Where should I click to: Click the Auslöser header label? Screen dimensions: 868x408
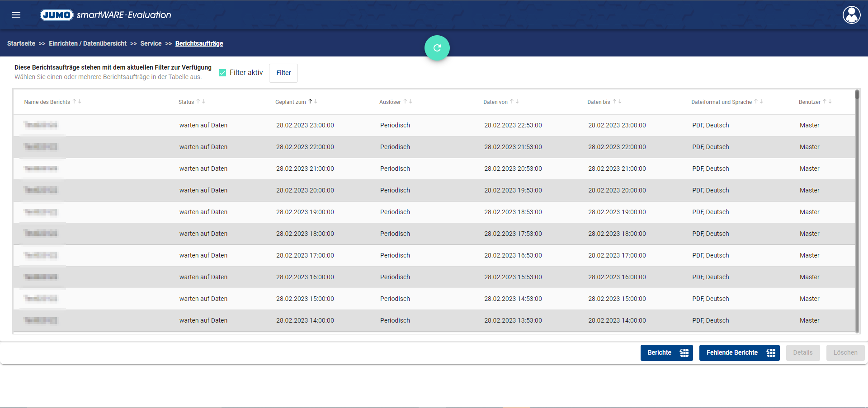[390, 102]
